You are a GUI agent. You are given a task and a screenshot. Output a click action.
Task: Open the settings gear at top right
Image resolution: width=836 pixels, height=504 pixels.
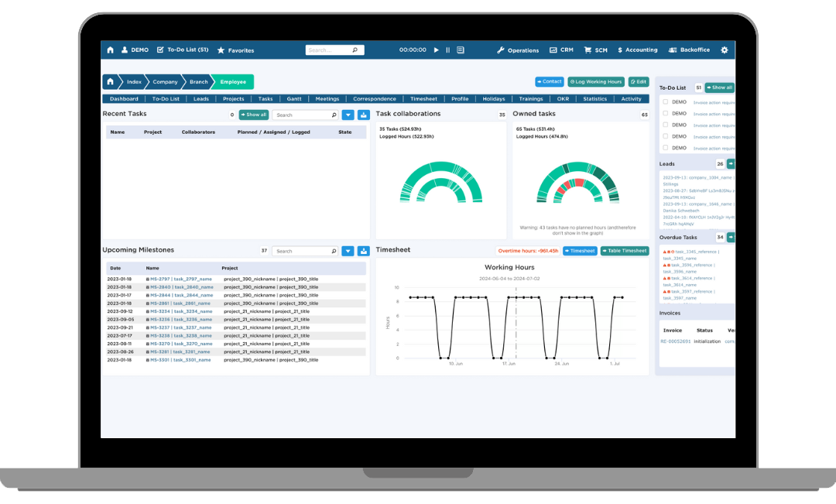point(725,50)
